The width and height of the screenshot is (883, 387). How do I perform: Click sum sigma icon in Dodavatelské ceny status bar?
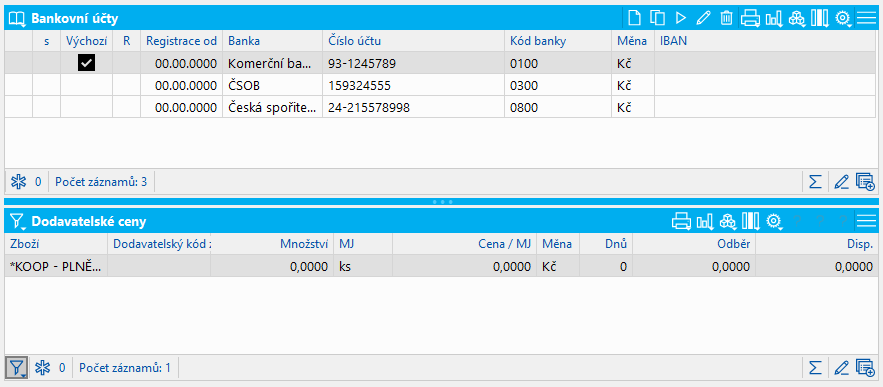pos(815,368)
